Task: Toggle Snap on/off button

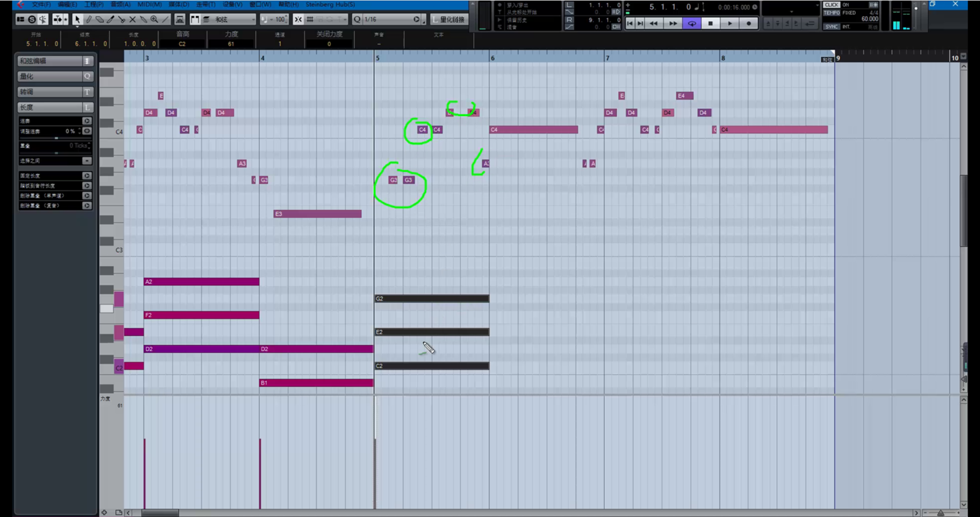Action: click(x=298, y=19)
